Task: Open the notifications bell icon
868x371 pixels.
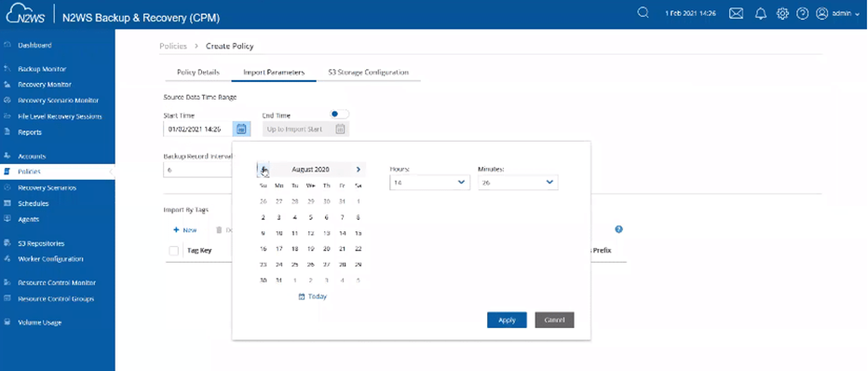Action: click(761, 14)
